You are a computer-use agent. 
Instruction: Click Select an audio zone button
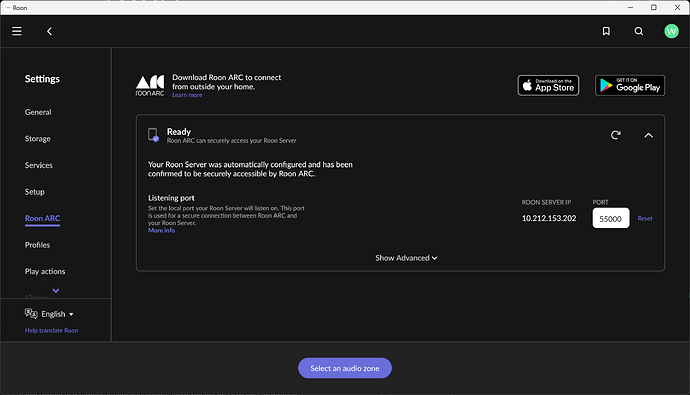345,368
